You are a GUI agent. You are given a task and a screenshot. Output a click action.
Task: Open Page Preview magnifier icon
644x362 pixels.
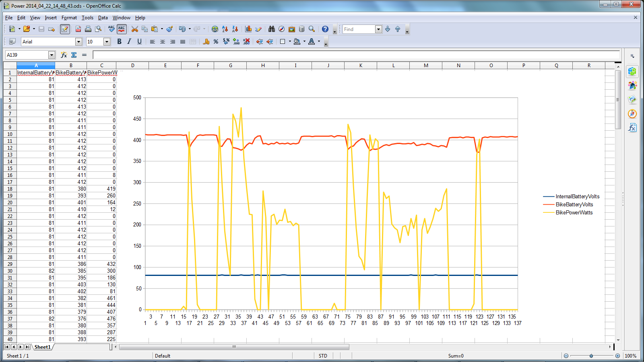click(x=98, y=29)
